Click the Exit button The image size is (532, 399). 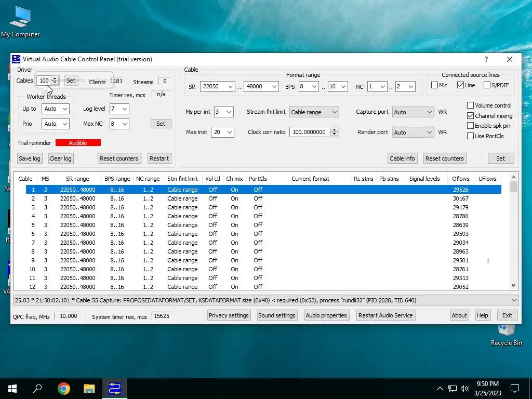coord(507,315)
